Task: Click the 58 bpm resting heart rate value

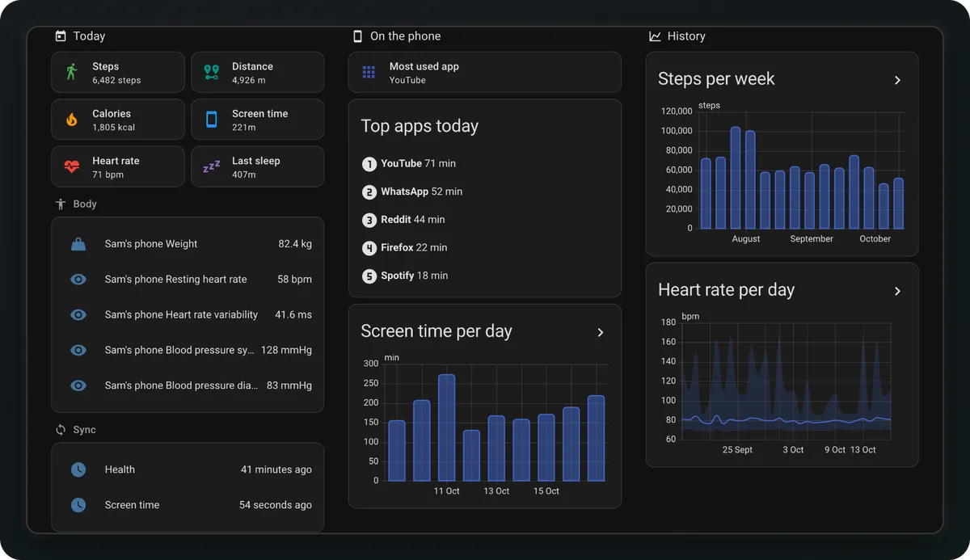Action: [x=294, y=280]
